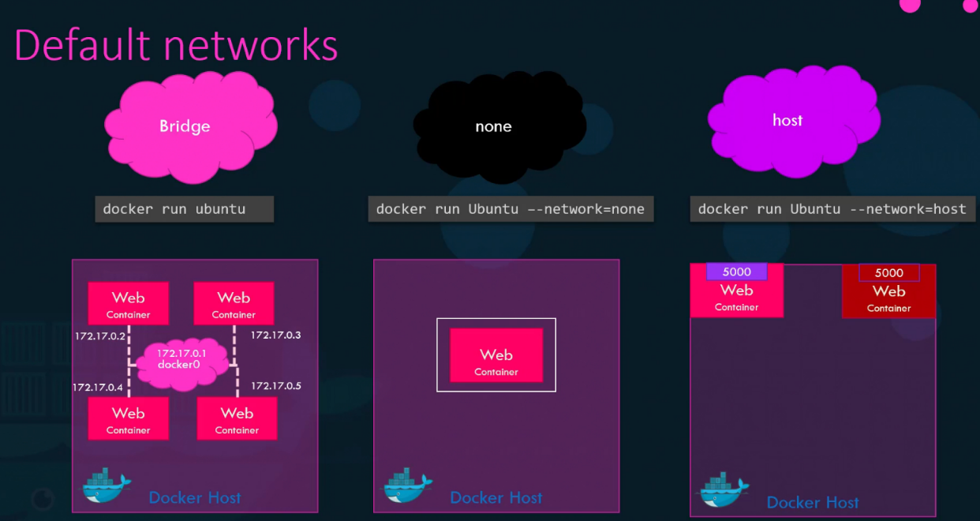Click the Docker whale icon in host diagram

(724, 489)
